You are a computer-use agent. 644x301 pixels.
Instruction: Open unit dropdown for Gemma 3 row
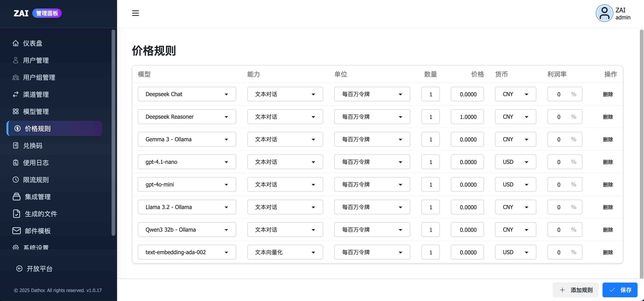(x=372, y=139)
